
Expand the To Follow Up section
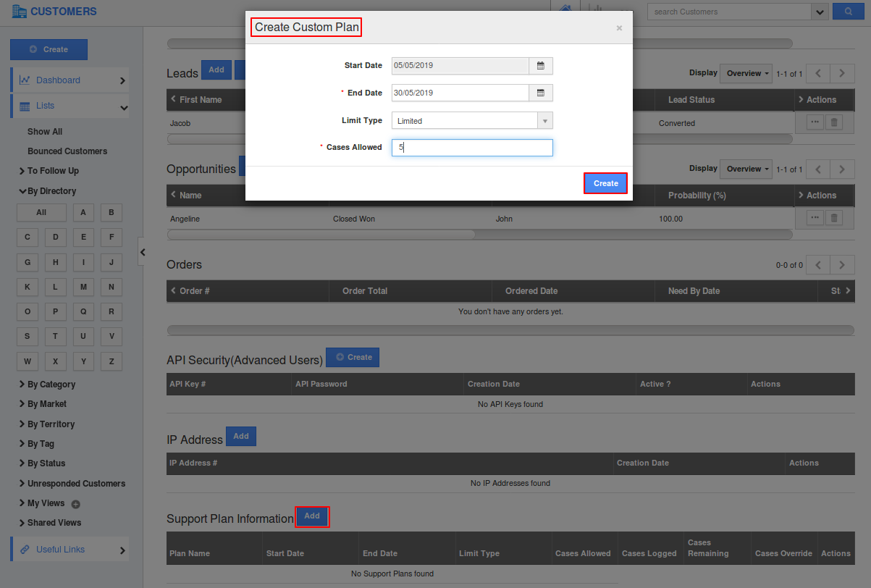52,171
